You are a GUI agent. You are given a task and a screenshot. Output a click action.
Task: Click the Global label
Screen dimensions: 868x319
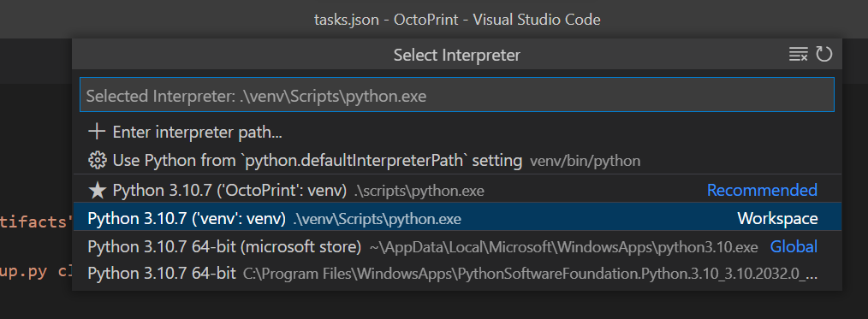[x=794, y=246]
